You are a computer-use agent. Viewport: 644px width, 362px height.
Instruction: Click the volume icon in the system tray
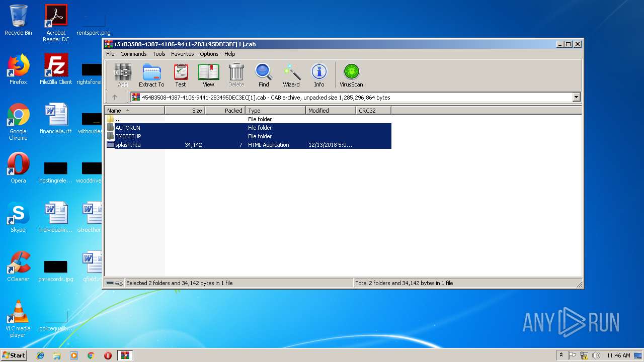click(x=596, y=355)
